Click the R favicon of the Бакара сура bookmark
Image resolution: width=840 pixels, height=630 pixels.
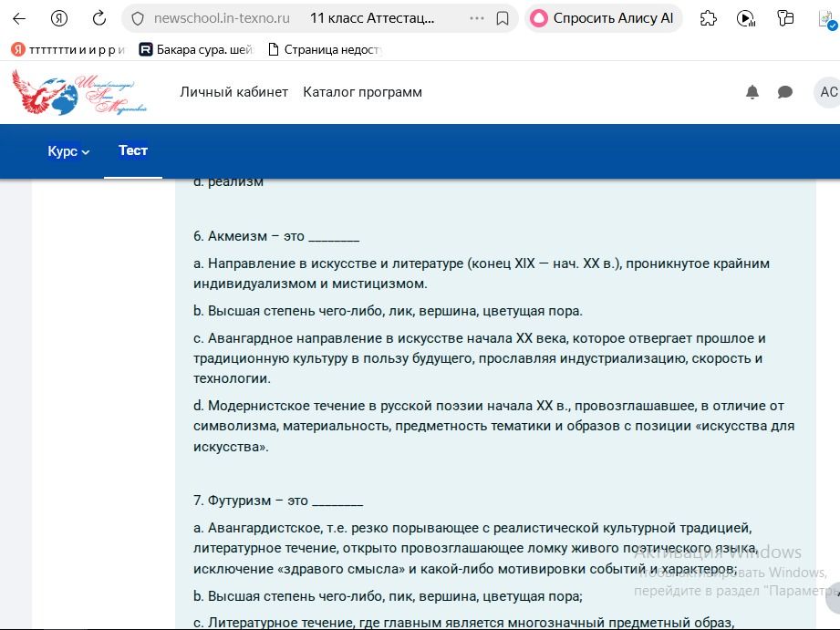point(146,50)
